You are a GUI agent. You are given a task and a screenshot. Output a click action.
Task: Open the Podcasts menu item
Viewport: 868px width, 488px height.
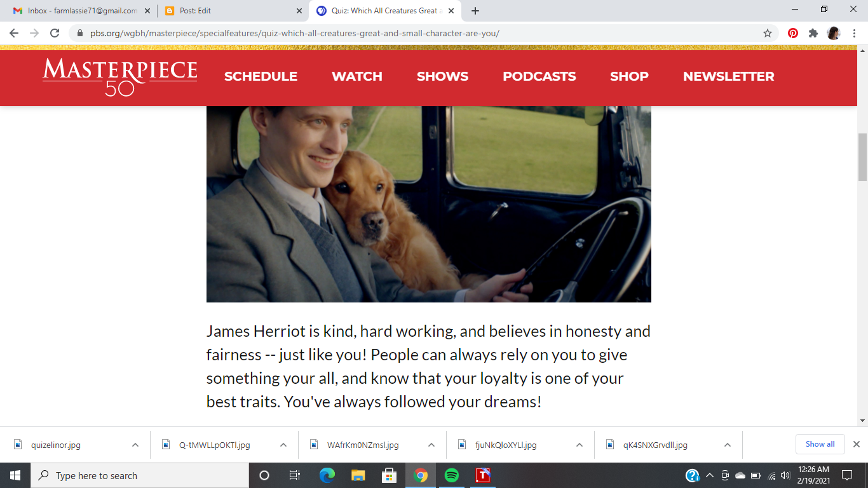coord(539,76)
